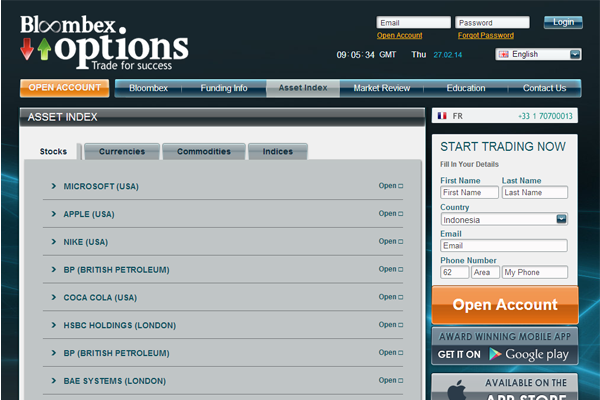Select the Asset Index menu item
The height and width of the screenshot is (400, 600).
point(303,88)
